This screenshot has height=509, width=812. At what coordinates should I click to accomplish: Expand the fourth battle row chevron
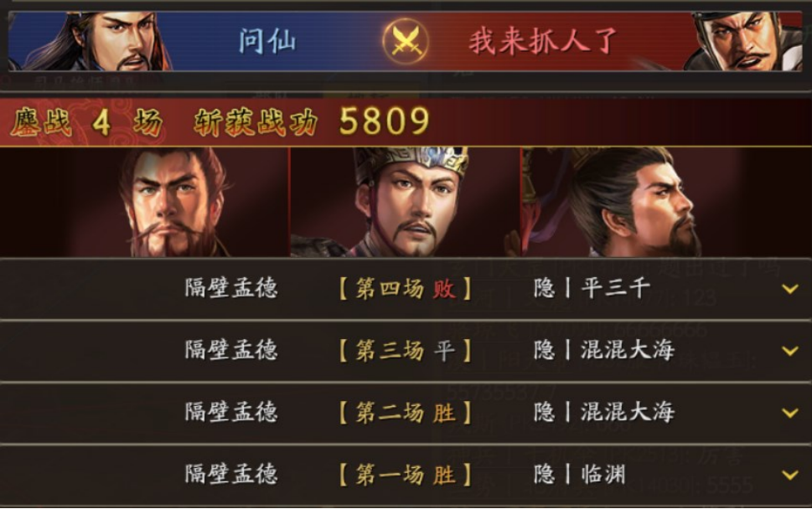click(790, 289)
